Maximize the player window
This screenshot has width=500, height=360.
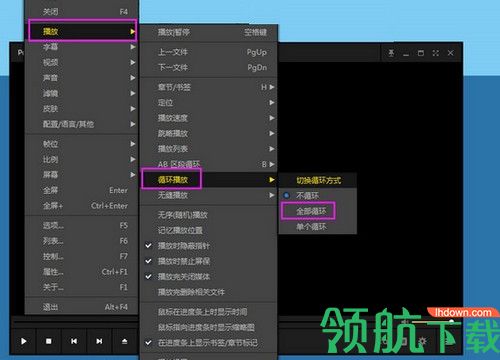421,53
